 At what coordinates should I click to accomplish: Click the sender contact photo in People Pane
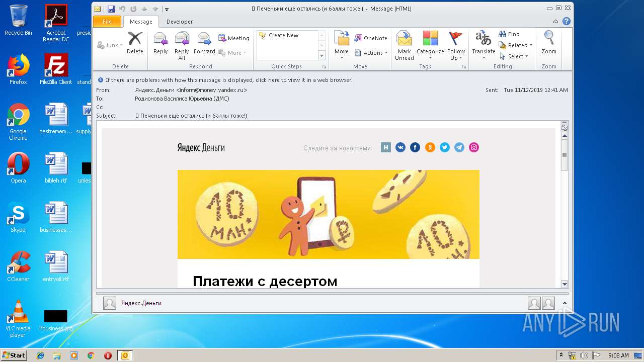click(110, 303)
